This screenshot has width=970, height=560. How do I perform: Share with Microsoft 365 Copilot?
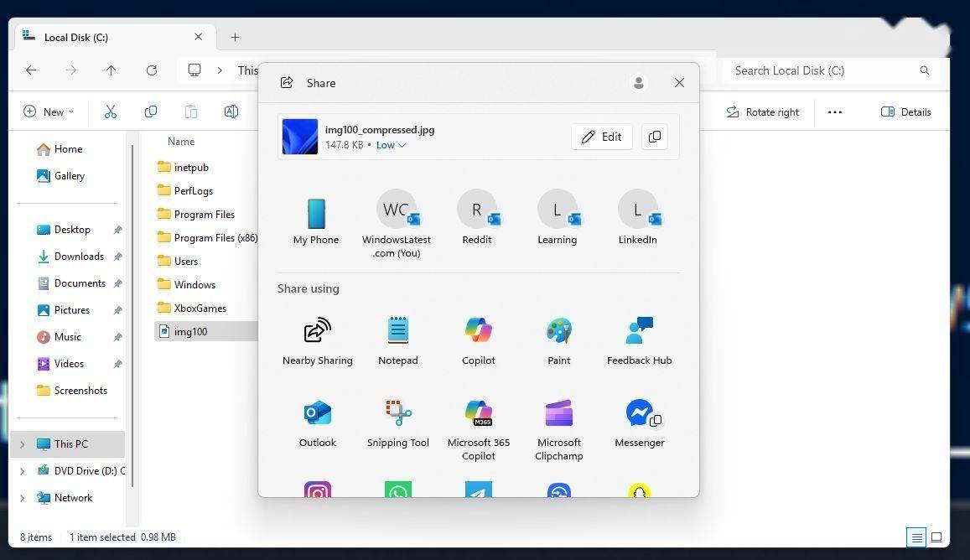click(x=478, y=430)
